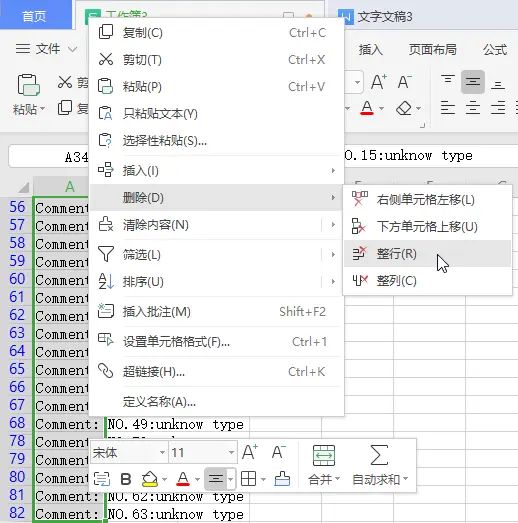518x523 pixels.
Task: Click the eraser clear-format icon in ribbon
Action: coord(404,108)
